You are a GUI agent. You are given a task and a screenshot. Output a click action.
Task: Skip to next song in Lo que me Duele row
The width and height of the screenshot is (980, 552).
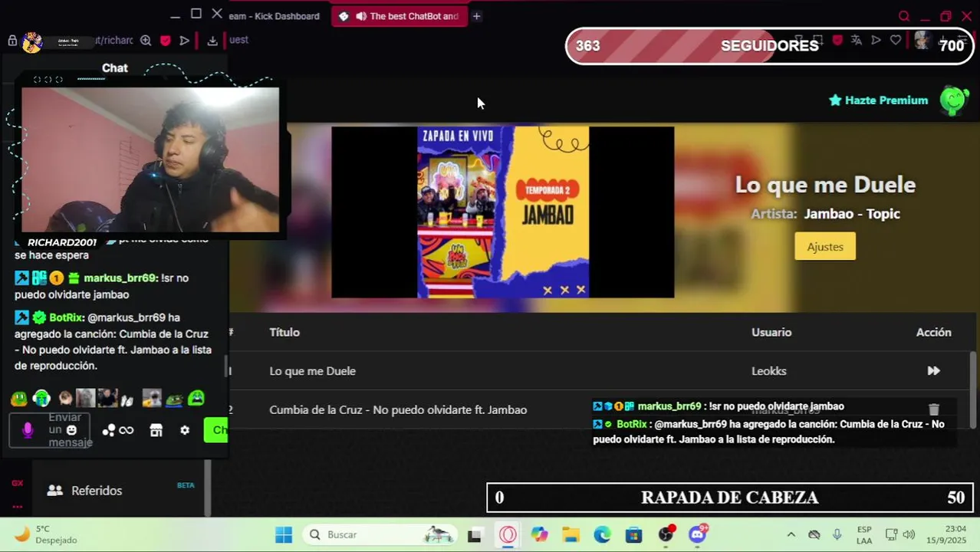point(933,371)
